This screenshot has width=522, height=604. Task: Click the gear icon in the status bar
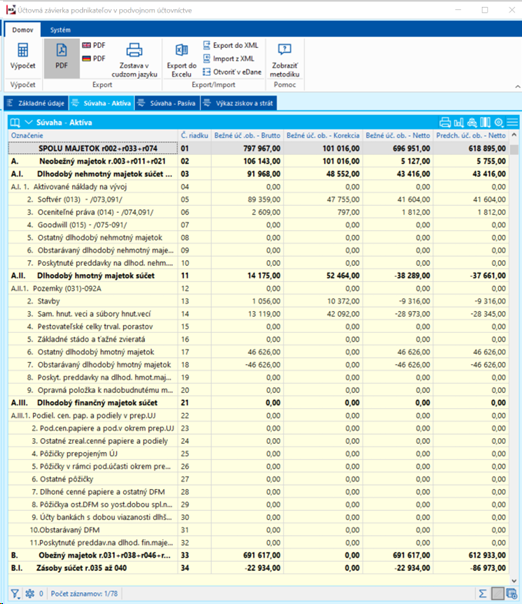[30, 594]
